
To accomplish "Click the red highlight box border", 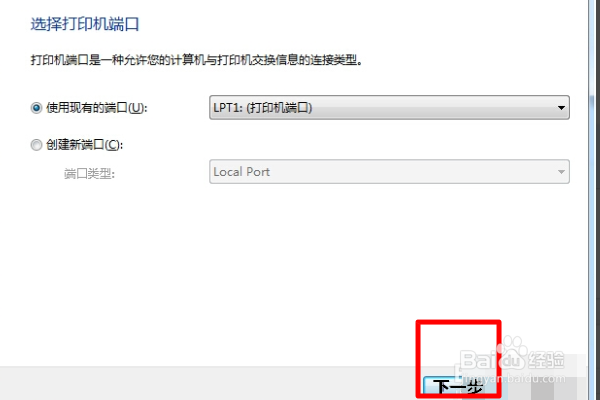I will coord(458,322).
